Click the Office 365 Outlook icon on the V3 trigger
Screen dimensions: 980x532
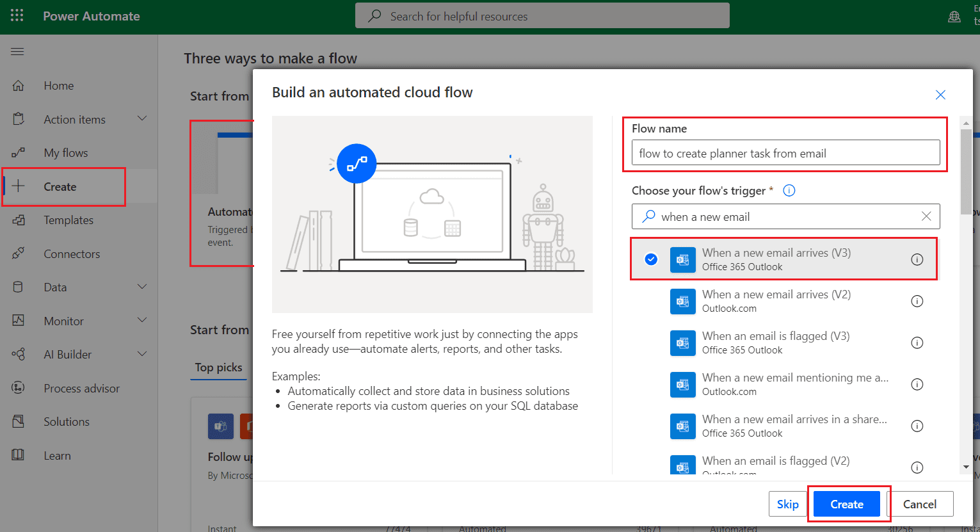682,259
